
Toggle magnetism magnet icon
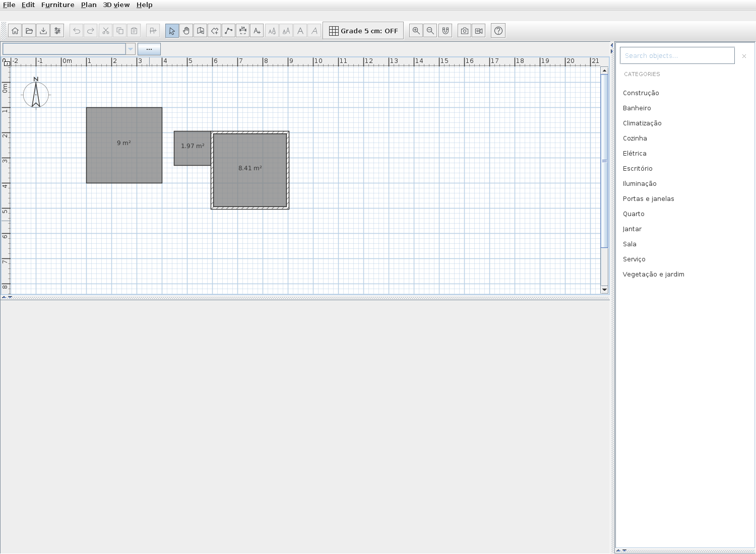446,31
